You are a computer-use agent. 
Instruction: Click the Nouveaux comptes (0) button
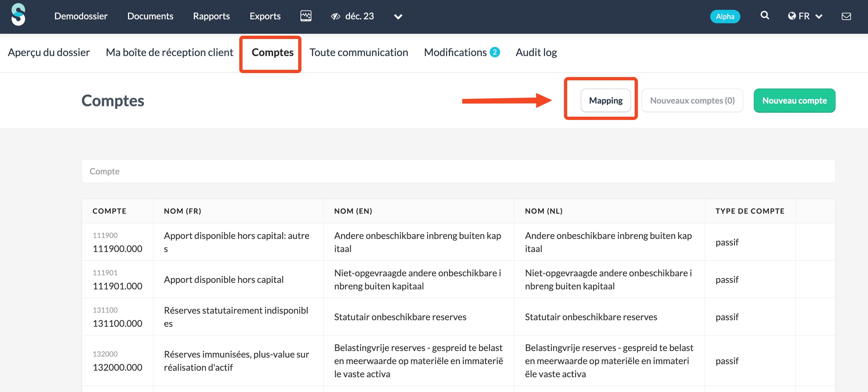pos(692,101)
